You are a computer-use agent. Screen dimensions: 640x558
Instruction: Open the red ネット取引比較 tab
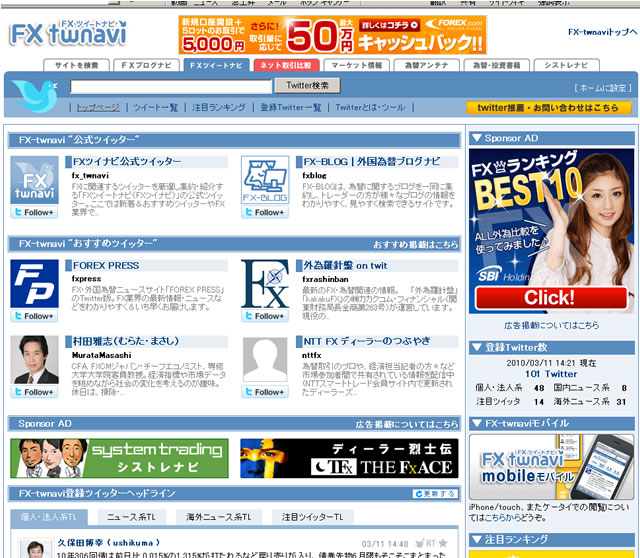point(286,65)
